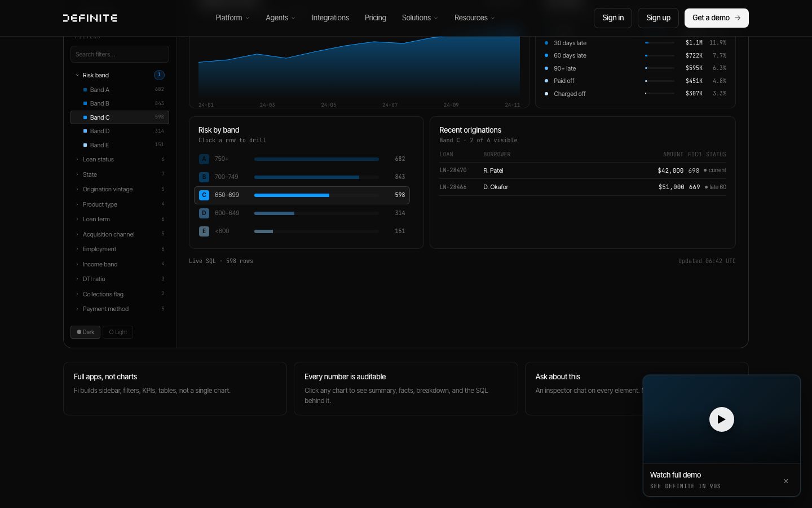This screenshot has height=508, width=812.
Task: Toggle Band A filter
Action: [x=120, y=90]
